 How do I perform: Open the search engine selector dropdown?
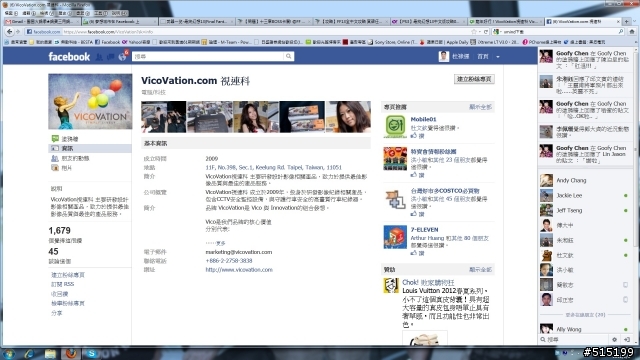pyautogui.click(x=497, y=31)
